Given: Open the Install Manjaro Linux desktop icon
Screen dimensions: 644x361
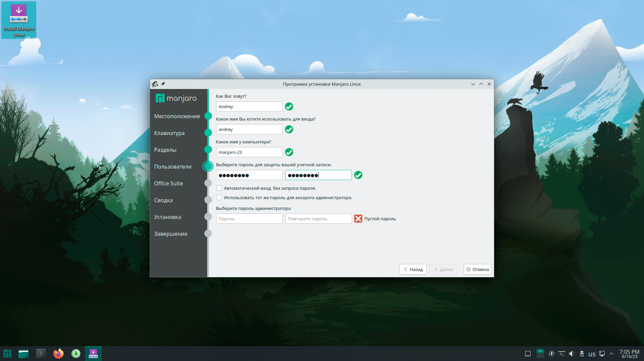Looking at the screenshot, I should pyautogui.click(x=19, y=20).
